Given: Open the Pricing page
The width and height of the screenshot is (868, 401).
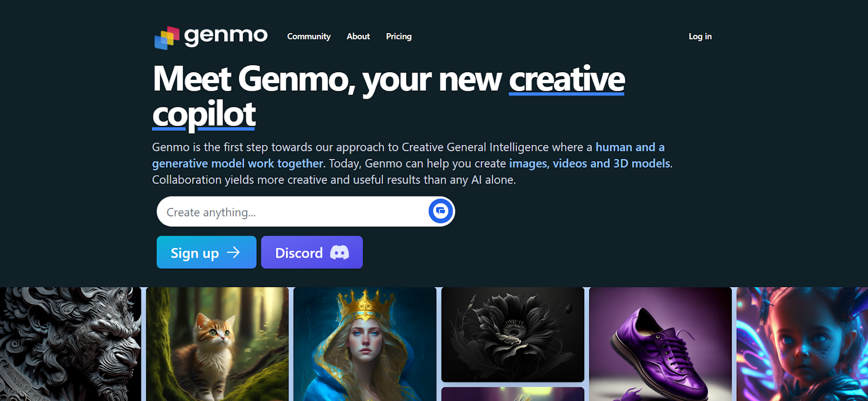Looking at the screenshot, I should tap(399, 36).
